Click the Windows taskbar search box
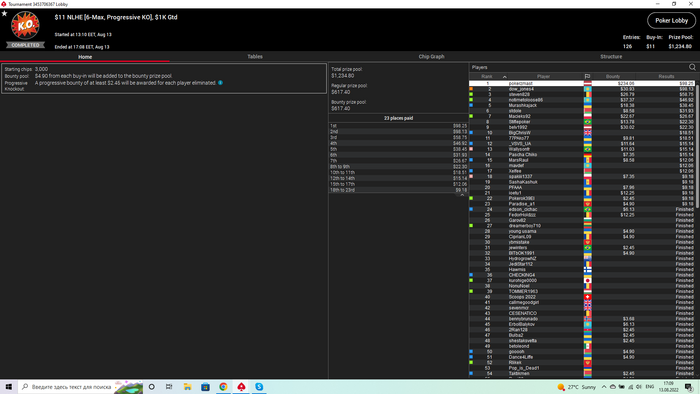This screenshot has width=700, height=394. click(x=80, y=387)
